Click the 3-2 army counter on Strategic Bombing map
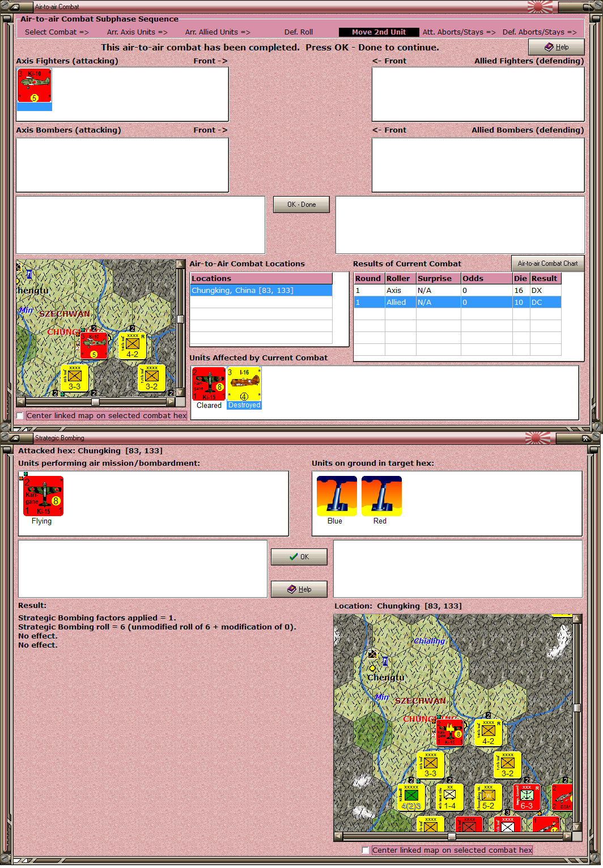603x868 pixels. 508,765
